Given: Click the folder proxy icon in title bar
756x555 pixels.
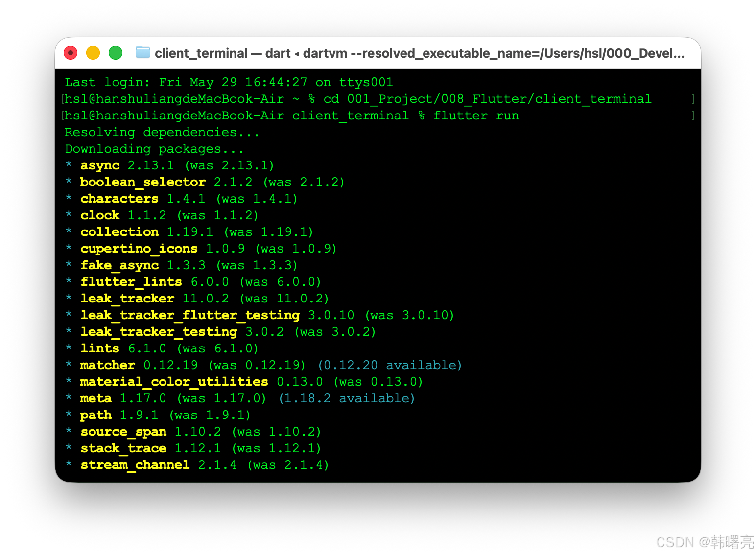Looking at the screenshot, I should click(143, 52).
